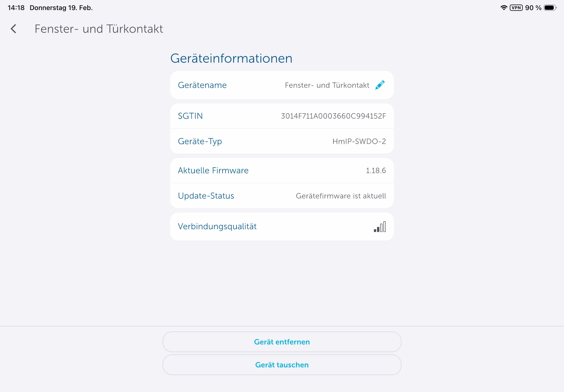Image resolution: width=564 pixels, height=392 pixels.
Task: Tap the Gerätefirmware ist aktuell status text
Action: tap(341, 196)
